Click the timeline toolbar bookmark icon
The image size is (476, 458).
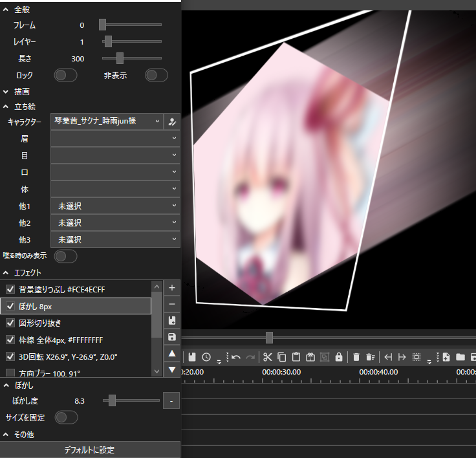(192, 357)
